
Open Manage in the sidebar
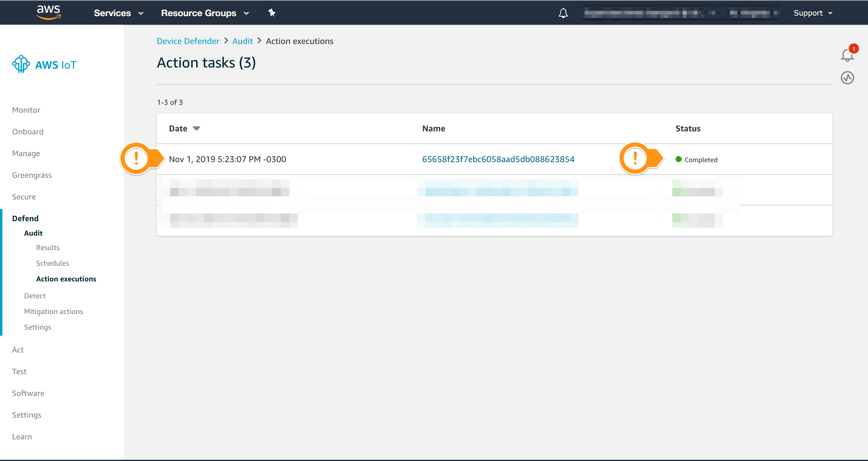pyautogui.click(x=26, y=154)
